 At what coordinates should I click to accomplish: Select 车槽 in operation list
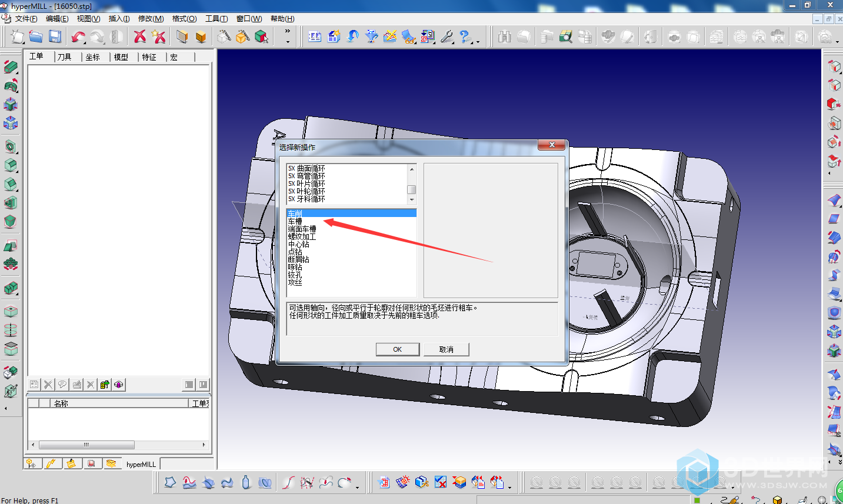tap(295, 221)
